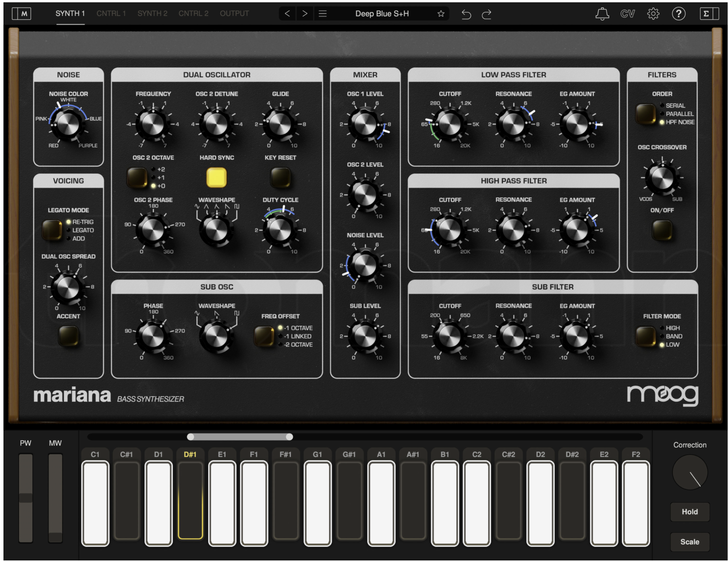728x562 pixels.
Task: Click the OSC 2 Phase knob
Action: (x=153, y=230)
